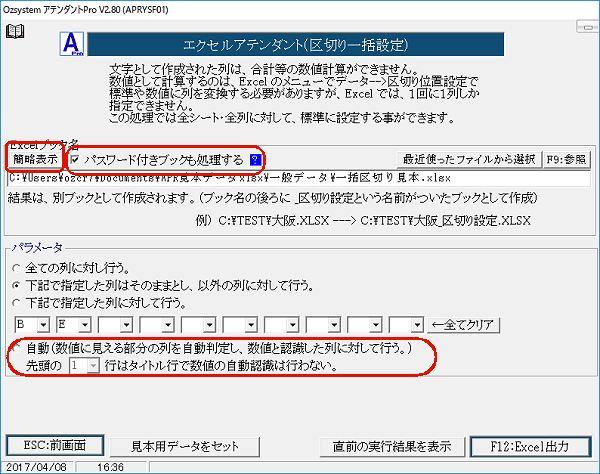Select 自動 numeric auto-detect radio option
The image size is (600, 474).
click(16, 348)
